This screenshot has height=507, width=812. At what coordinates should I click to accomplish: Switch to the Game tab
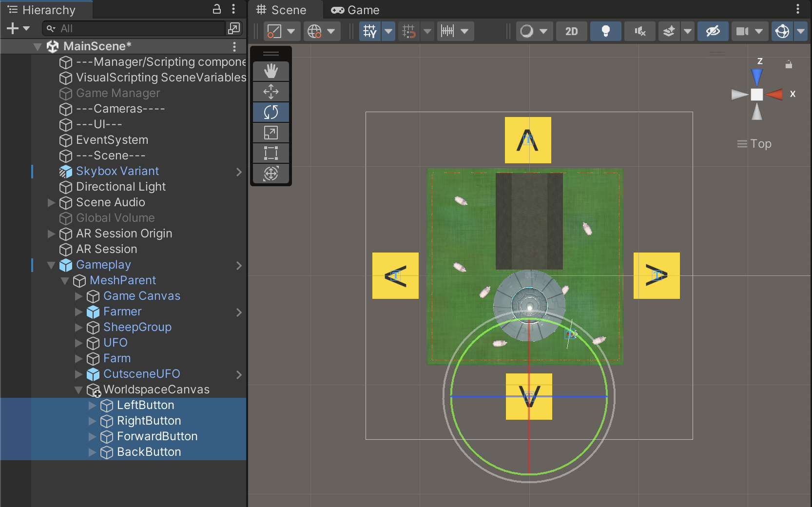point(355,10)
